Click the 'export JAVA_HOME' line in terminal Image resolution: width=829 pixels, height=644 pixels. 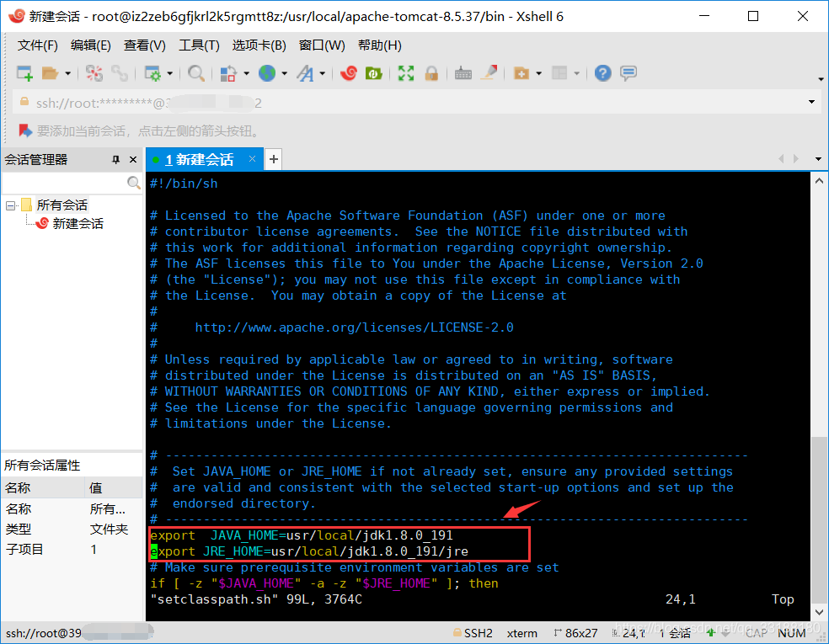point(302,535)
